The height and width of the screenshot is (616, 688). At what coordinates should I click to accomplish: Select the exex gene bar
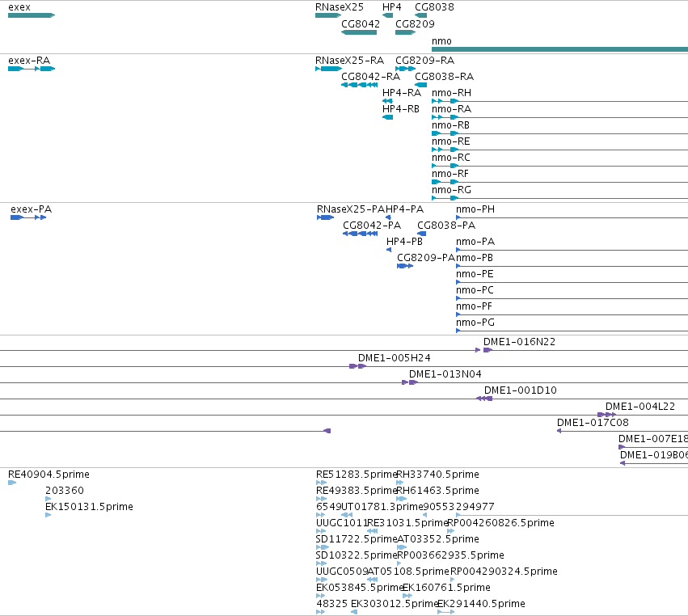[32, 15]
